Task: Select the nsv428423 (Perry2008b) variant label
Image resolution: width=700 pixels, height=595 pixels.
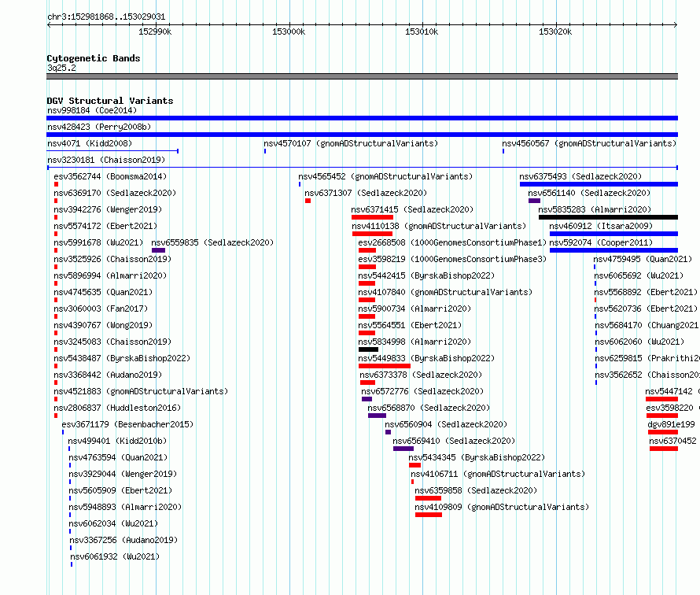Action: pyautogui.click(x=99, y=127)
